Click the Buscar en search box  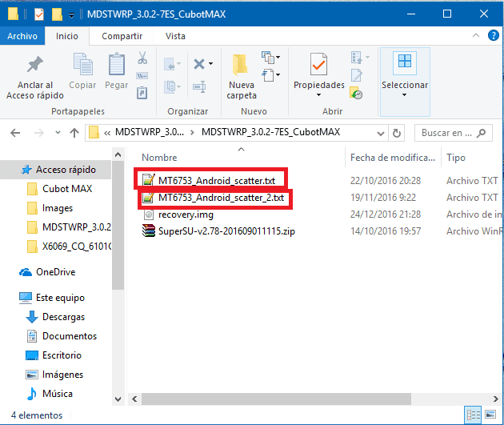coord(453,133)
